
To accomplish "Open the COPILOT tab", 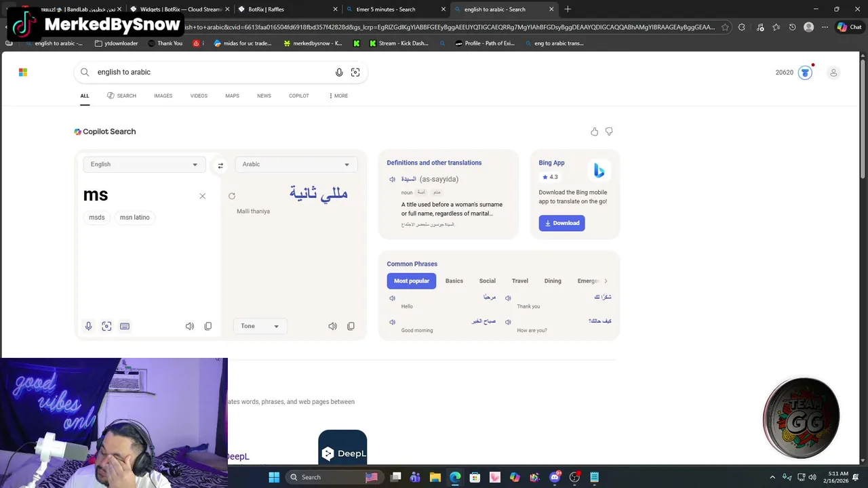I will point(299,96).
